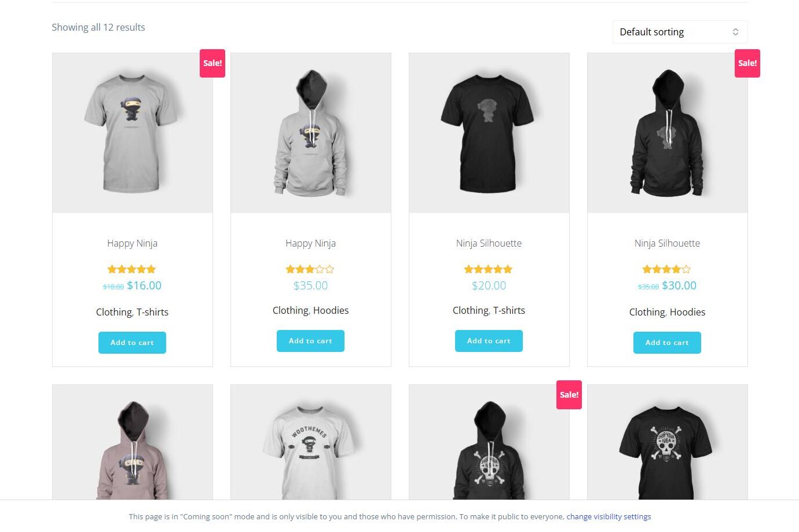This screenshot has width=799, height=532.
Task: Click star rating under Ninja Silhouette t-shirt
Action: point(489,269)
